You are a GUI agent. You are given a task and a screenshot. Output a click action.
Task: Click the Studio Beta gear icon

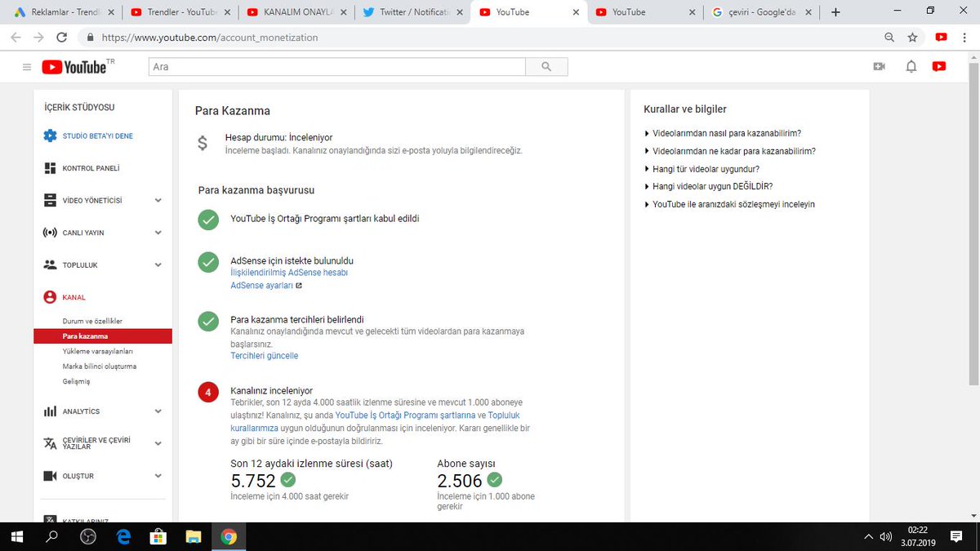[50, 136]
